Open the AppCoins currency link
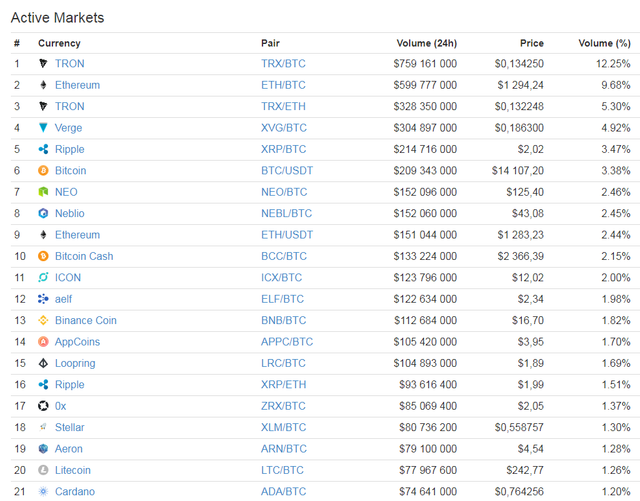The image size is (640, 501). point(78,342)
